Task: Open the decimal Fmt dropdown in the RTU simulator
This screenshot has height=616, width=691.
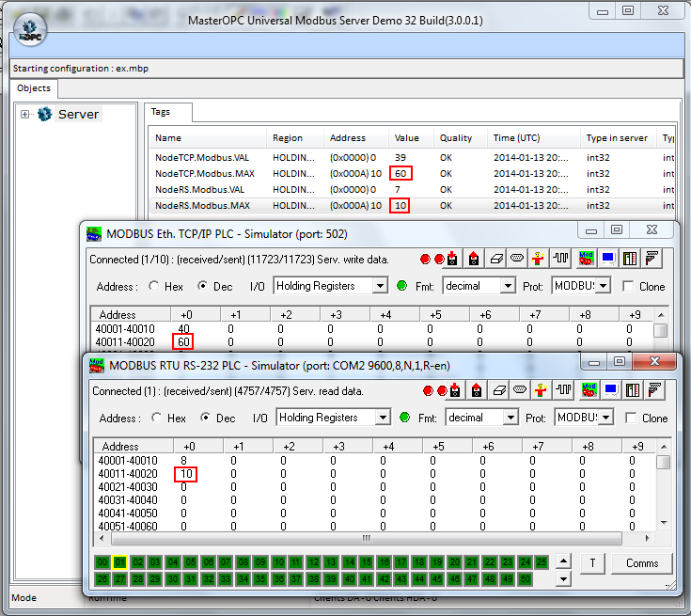Action: (510, 418)
